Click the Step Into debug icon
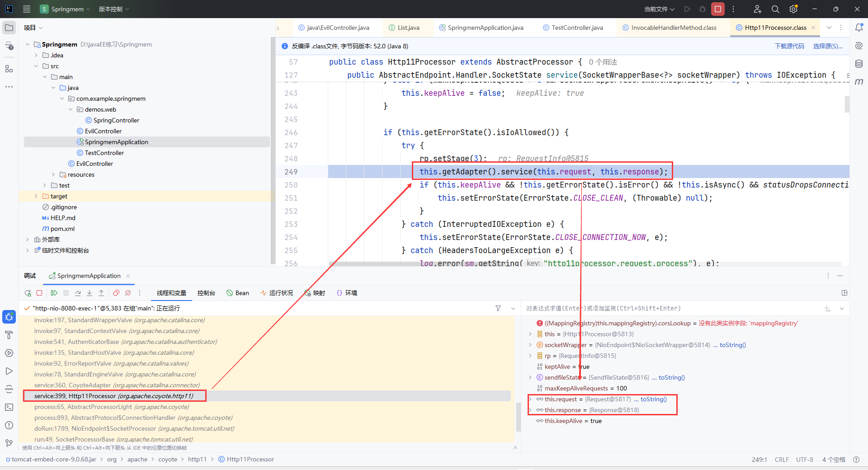This screenshot has height=470, width=868. click(90, 293)
